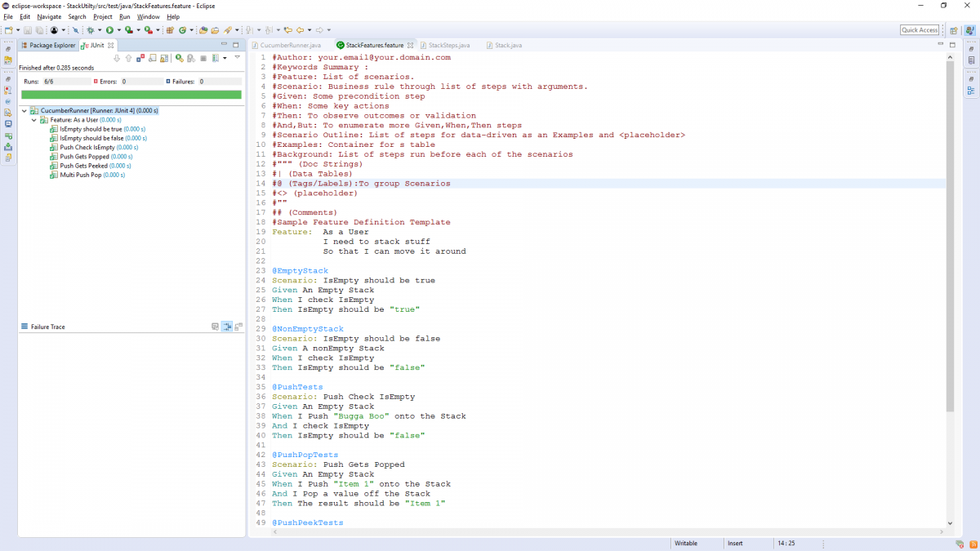Select Push Check IsEmpty test result
Image resolution: width=980 pixels, height=551 pixels.
(94, 147)
